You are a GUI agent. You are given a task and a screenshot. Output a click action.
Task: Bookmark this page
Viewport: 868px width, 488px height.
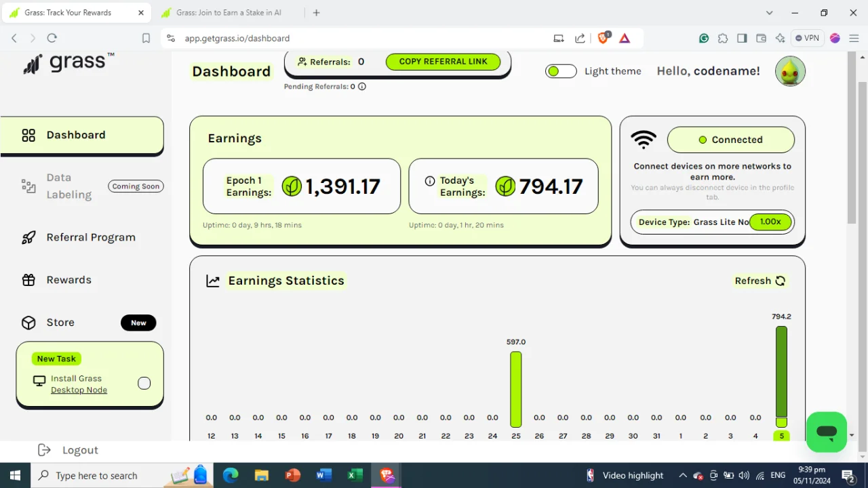pyautogui.click(x=146, y=39)
